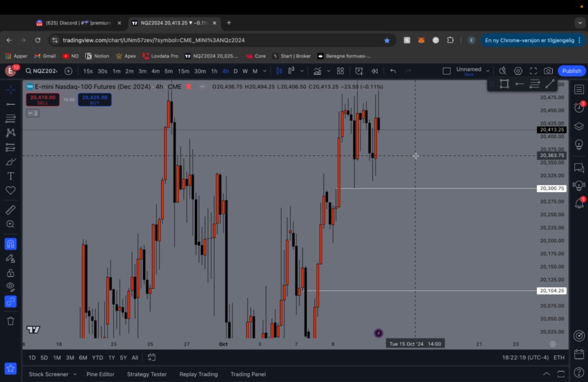This screenshot has width=588, height=382.
Task: Click the Chrome update available button
Action: [x=533, y=40]
